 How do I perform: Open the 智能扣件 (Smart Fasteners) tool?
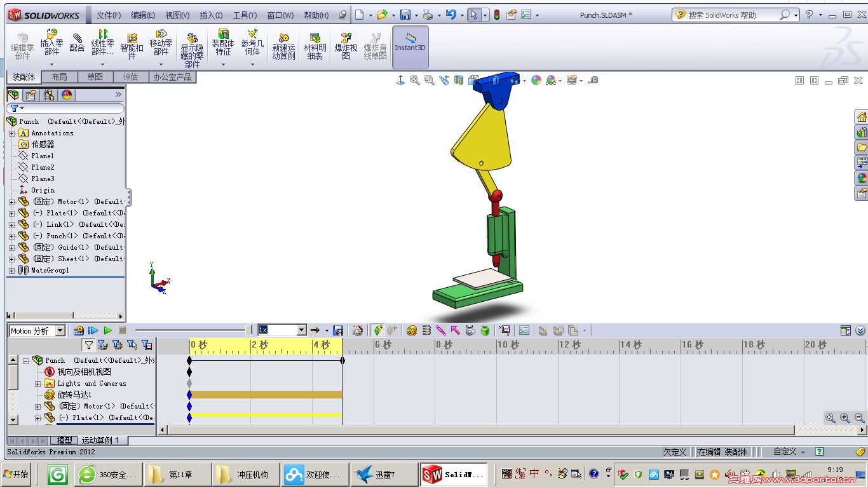pos(132,47)
